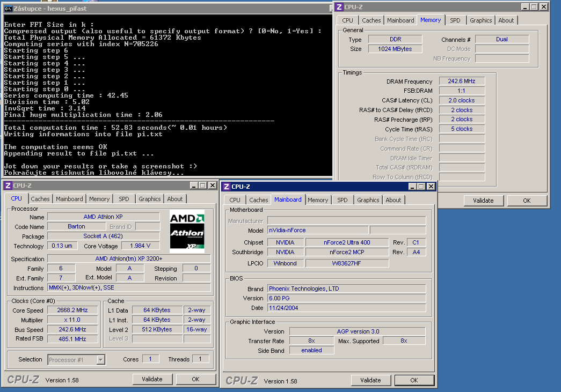
Task: Switch to the CPU tab in the Memory window
Action: coord(347,20)
